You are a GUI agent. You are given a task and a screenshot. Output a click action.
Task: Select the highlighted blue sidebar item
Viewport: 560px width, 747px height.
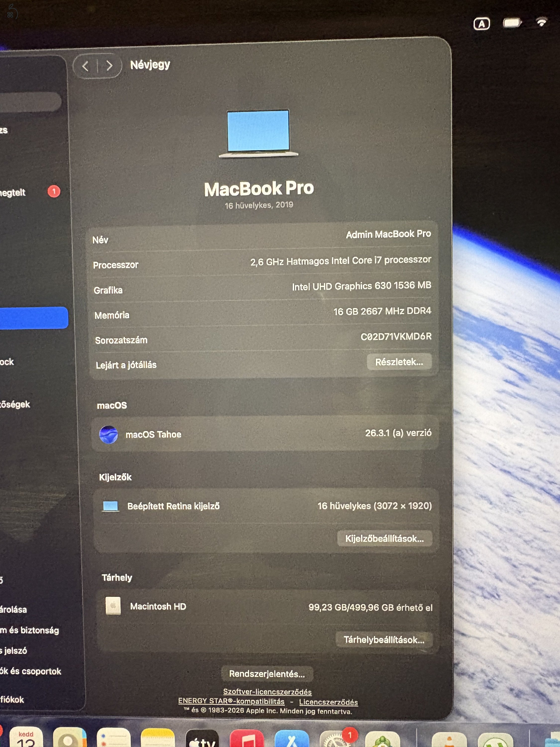pos(34,318)
